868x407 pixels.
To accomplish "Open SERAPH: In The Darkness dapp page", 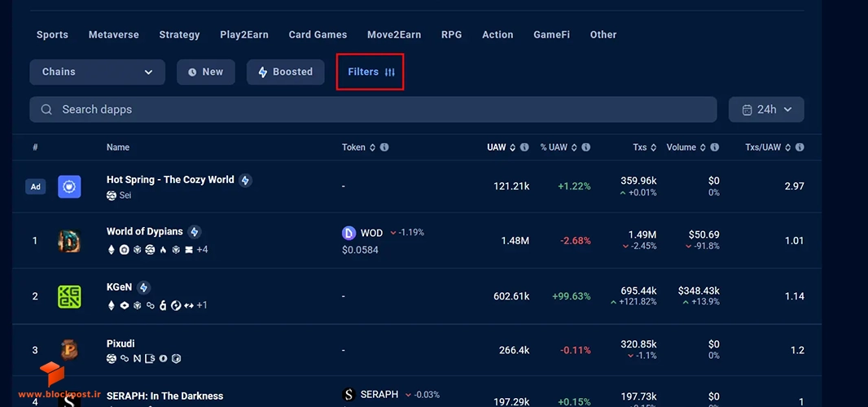I will click(x=165, y=396).
